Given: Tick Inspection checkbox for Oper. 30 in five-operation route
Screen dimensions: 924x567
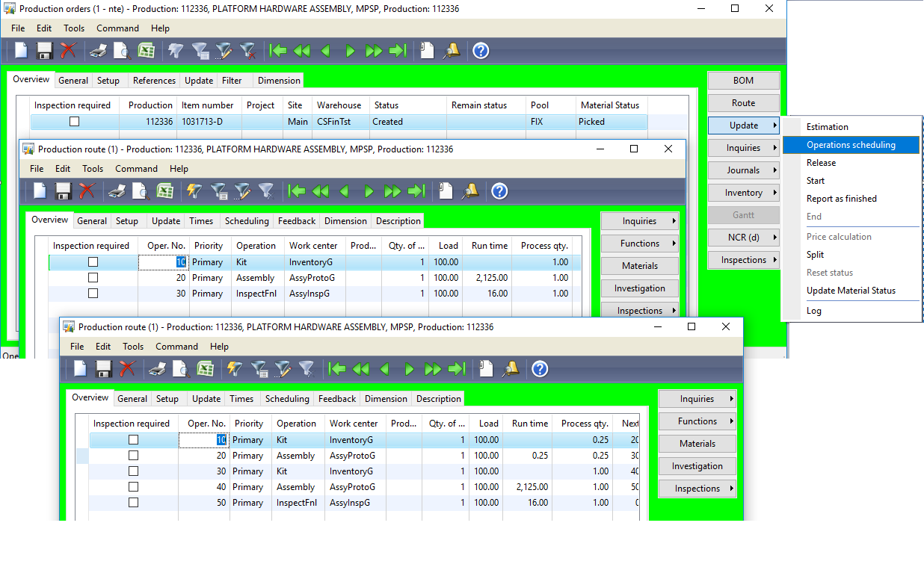Looking at the screenshot, I should [133, 471].
